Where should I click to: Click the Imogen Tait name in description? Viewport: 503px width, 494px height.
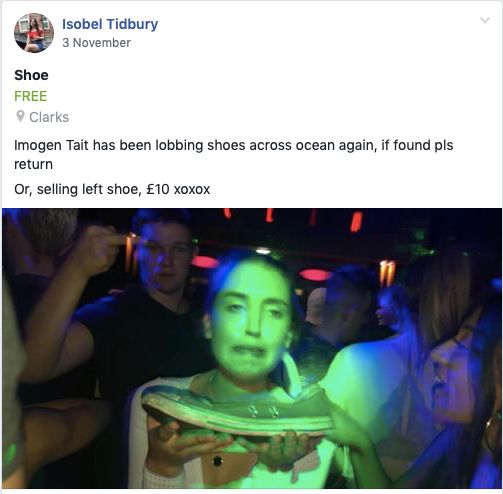[x=52, y=145]
